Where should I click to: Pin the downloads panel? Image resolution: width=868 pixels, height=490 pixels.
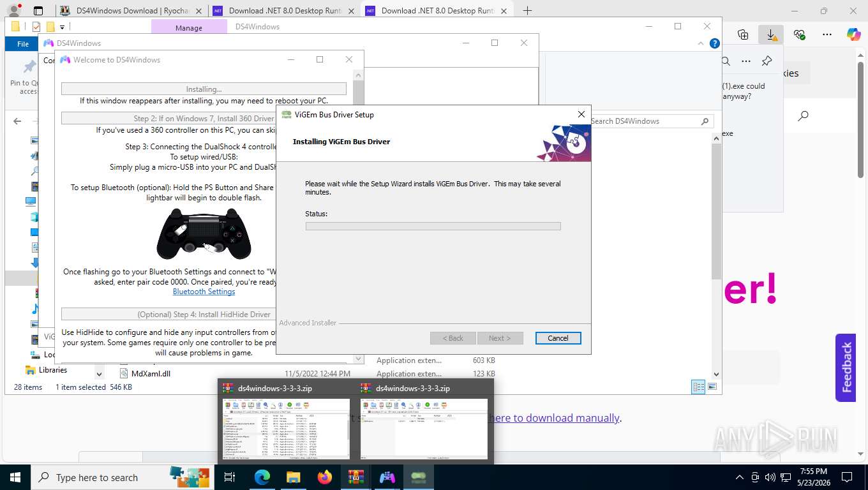[767, 61]
